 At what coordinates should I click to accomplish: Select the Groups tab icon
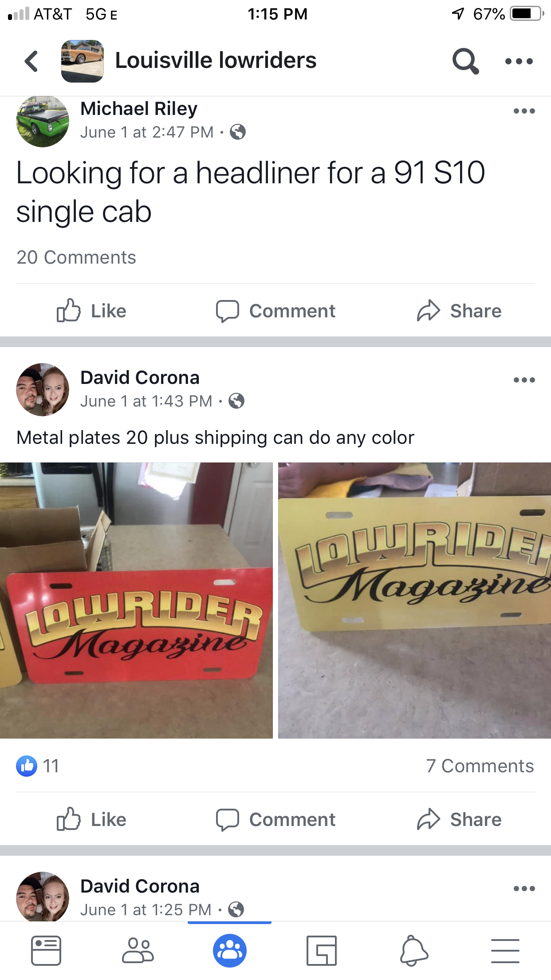230,951
